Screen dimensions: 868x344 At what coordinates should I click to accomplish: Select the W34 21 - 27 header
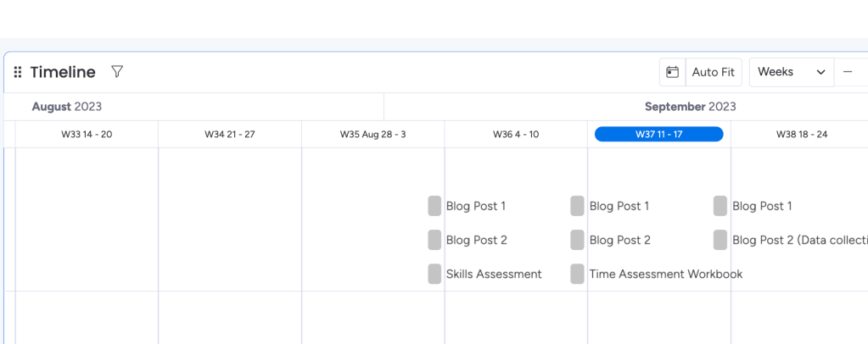point(230,134)
